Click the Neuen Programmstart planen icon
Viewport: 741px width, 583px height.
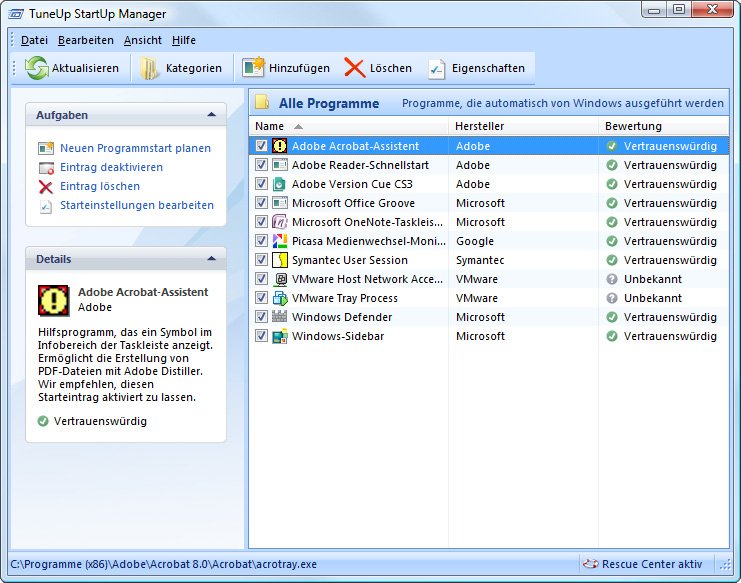click(x=46, y=148)
